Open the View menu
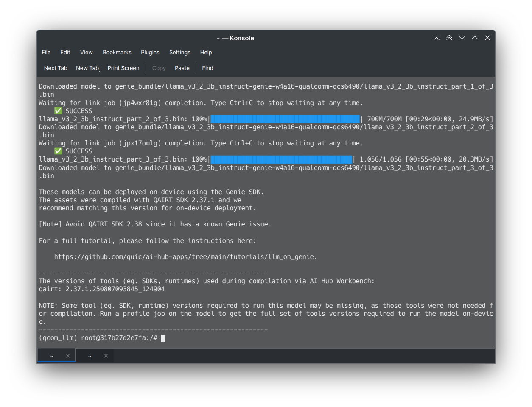Image resolution: width=532 pixels, height=407 pixels. click(x=86, y=52)
